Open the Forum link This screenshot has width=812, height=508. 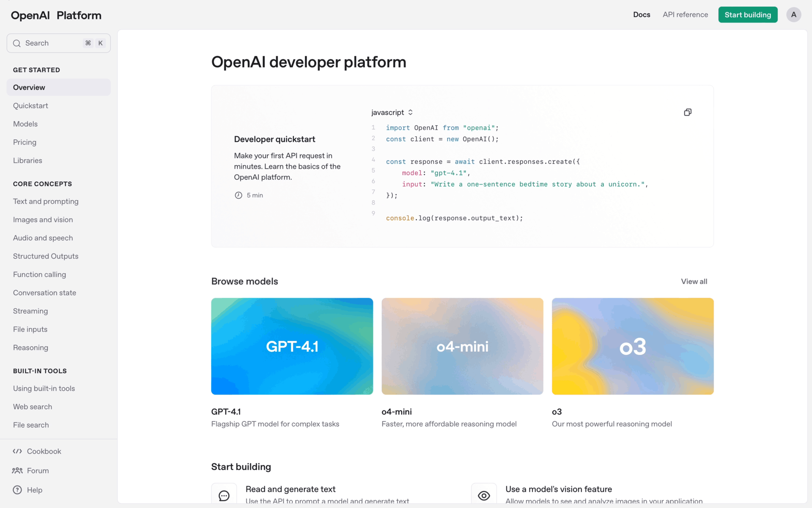38,471
